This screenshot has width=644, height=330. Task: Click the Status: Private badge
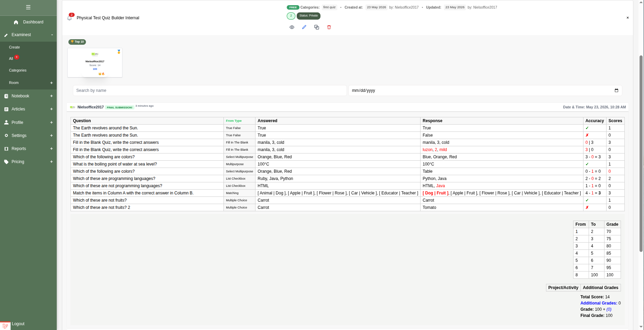pos(308,16)
